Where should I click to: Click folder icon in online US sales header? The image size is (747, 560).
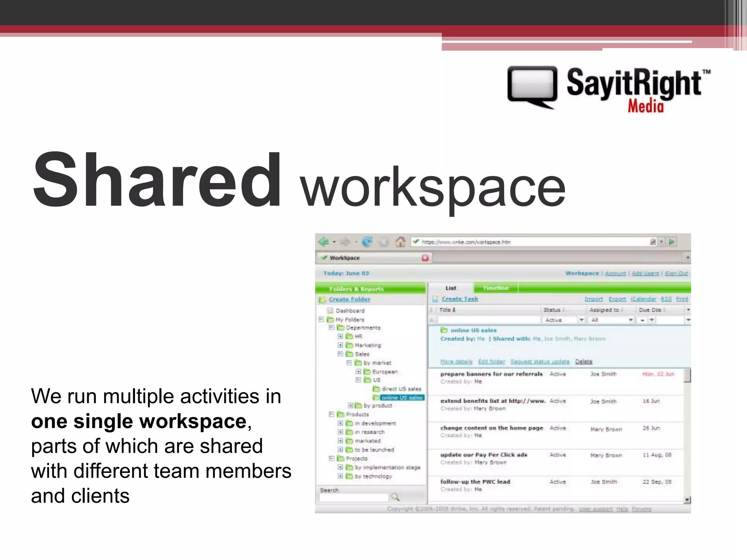(x=444, y=330)
